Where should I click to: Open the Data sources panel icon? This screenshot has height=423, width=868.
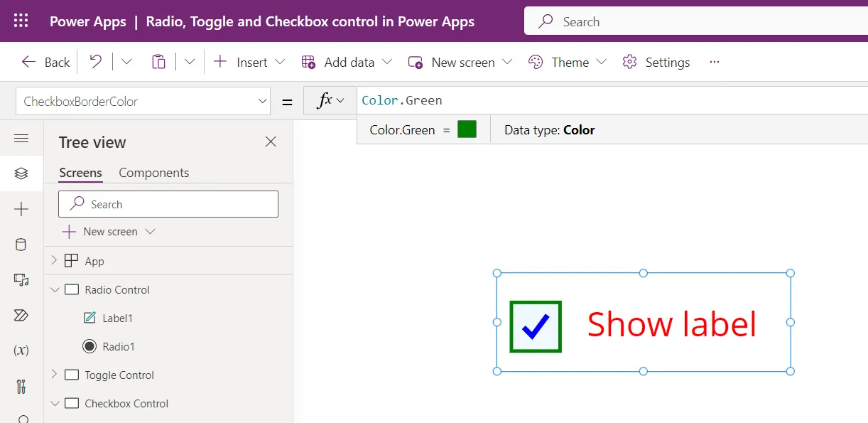coord(21,245)
